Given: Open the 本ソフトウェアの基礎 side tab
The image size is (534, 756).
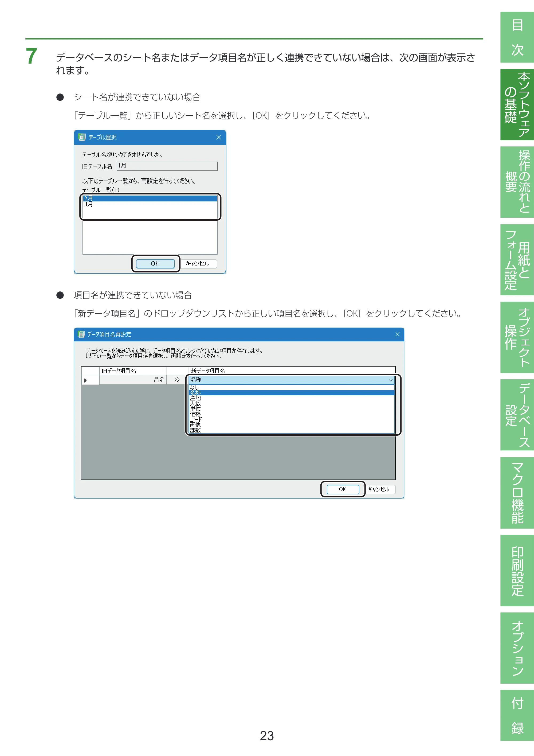Looking at the screenshot, I should [517, 104].
